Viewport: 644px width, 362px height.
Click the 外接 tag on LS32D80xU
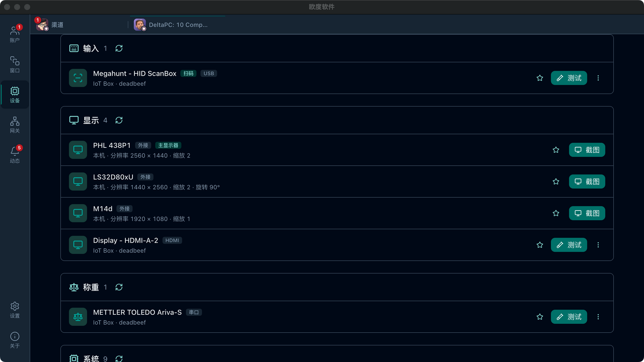point(145,177)
